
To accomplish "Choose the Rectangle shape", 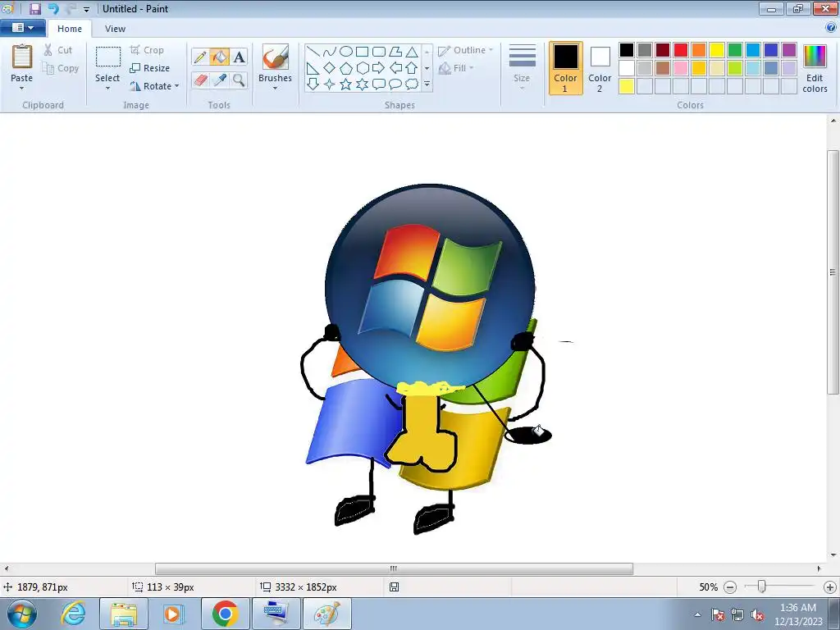I will point(362,52).
